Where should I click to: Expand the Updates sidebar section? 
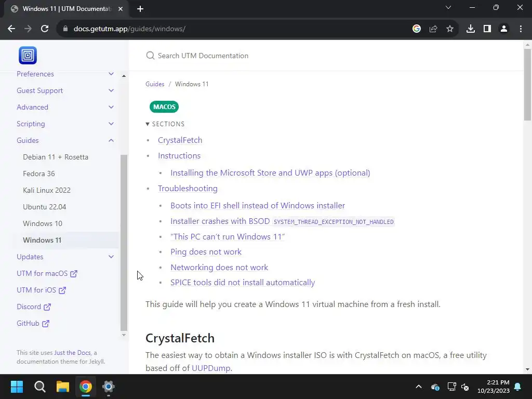click(x=111, y=257)
